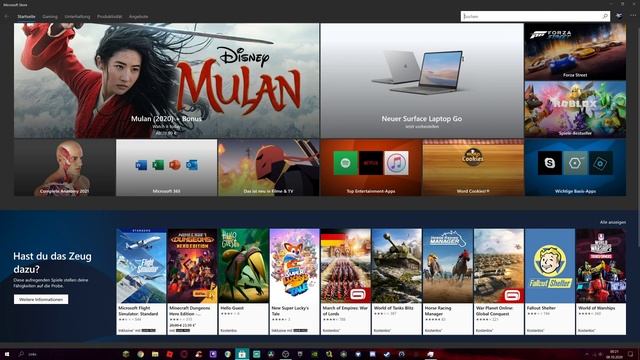Open the Das ist neu in Filme & TV tile
Viewport: 640px width, 360px height.
click(269, 167)
